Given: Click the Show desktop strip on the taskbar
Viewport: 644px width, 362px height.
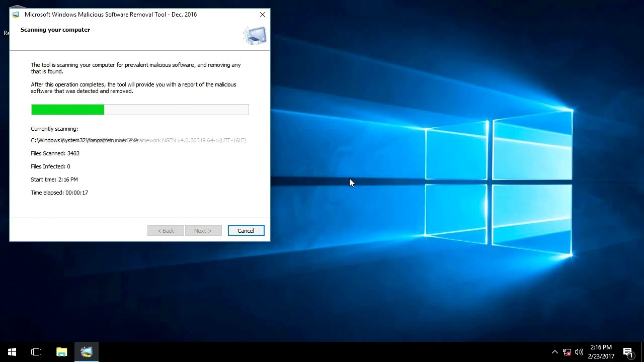Looking at the screenshot, I should [642, 352].
